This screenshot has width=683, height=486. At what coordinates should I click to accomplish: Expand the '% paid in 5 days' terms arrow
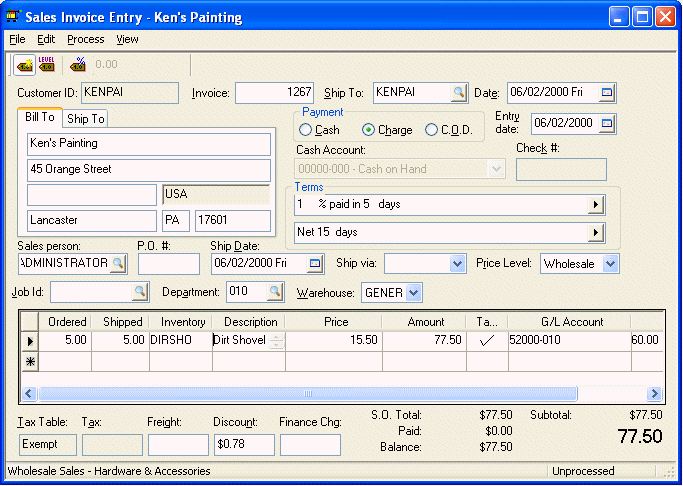click(x=595, y=204)
